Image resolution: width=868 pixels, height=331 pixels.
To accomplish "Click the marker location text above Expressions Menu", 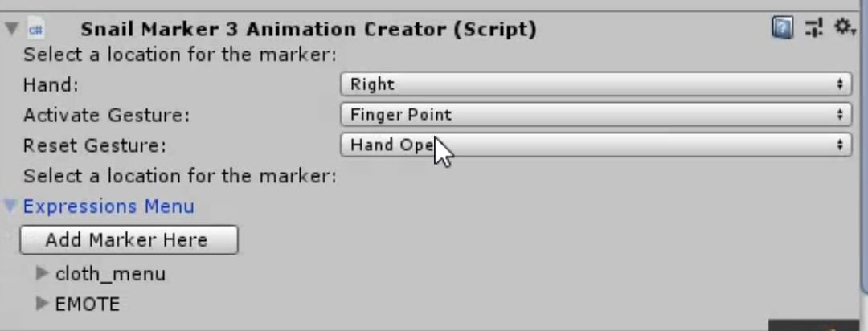I will (179, 176).
